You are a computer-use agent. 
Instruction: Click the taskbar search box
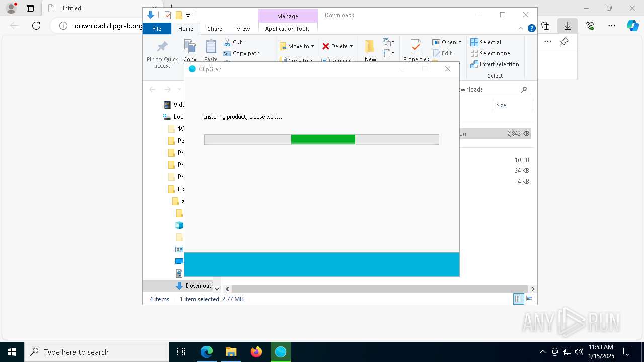(x=97, y=352)
